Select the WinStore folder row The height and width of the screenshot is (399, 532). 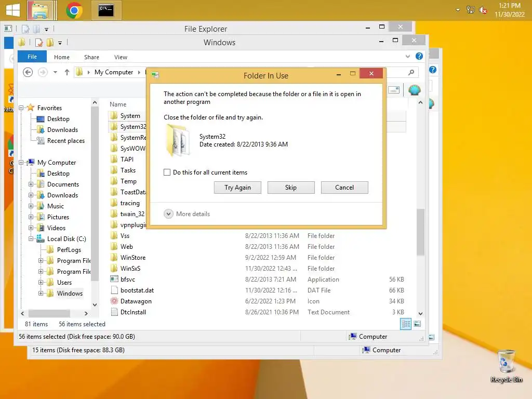pos(257,258)
